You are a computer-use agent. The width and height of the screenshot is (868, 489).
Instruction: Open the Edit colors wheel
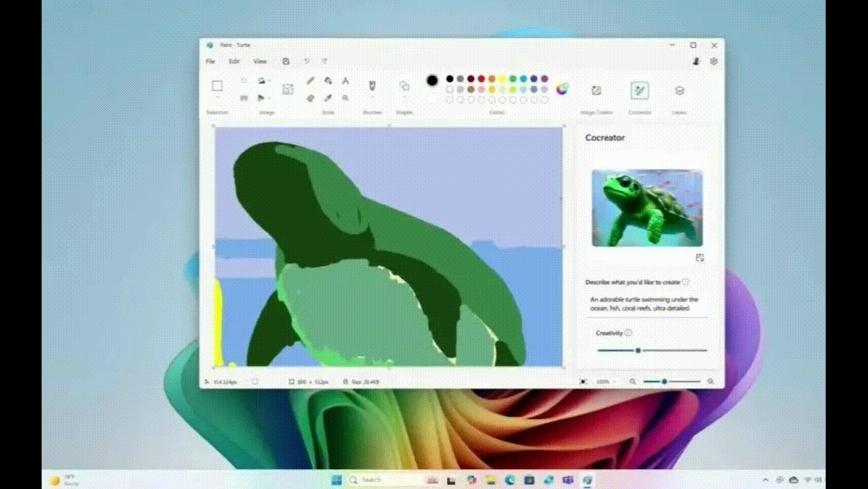(x=562, y=89)
